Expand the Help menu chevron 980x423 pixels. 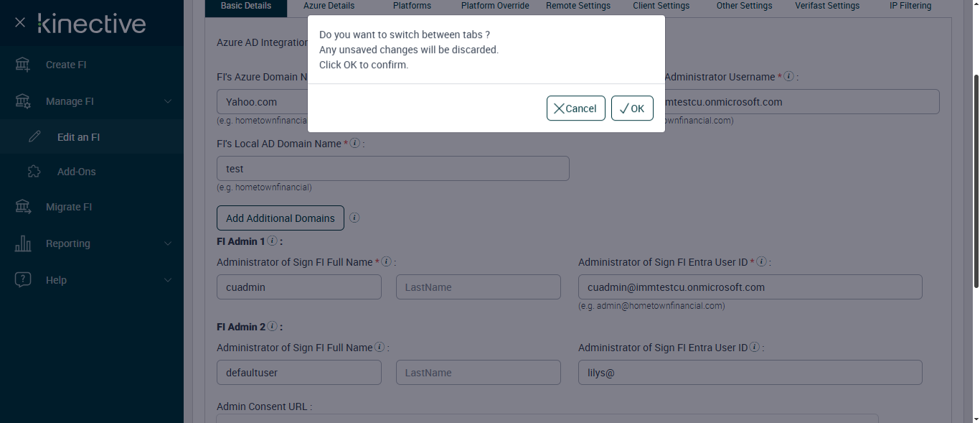click(x=168, y=280)
